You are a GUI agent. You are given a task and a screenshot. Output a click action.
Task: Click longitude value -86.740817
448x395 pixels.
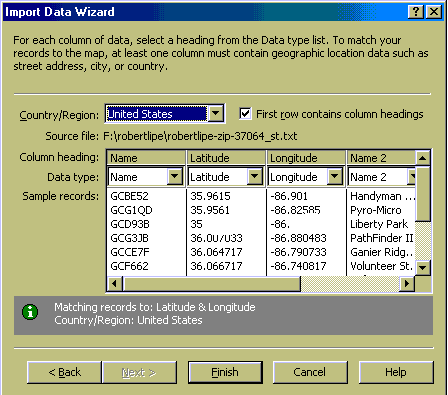(x=298, y=266)
